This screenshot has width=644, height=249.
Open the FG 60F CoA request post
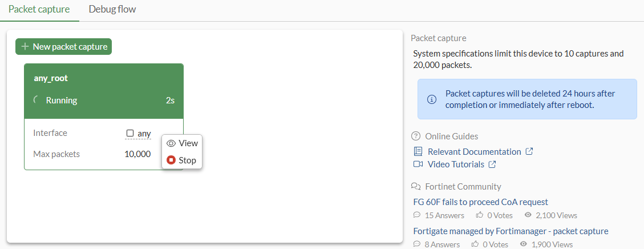pyautogui.click(x=480, y=202)
